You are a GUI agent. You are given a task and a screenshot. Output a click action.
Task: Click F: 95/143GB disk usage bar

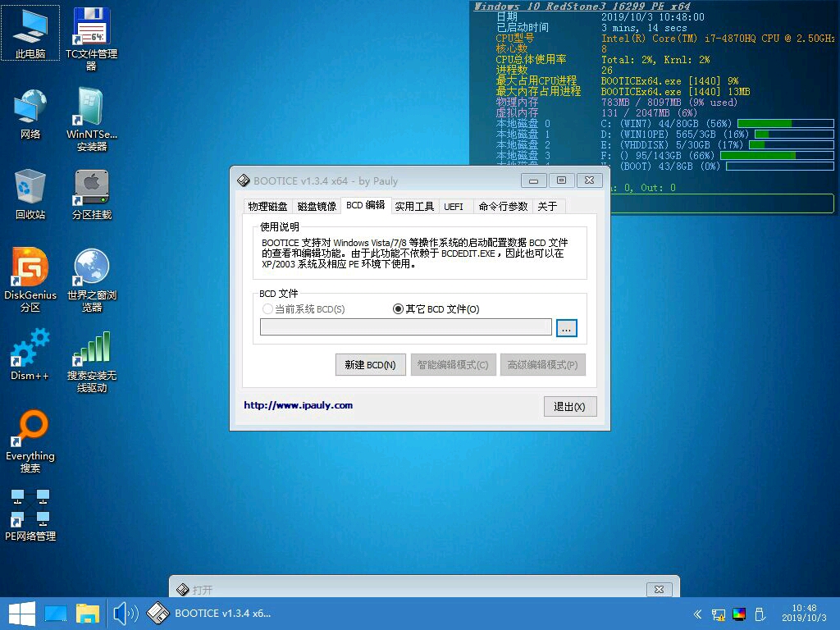[777, 155]
